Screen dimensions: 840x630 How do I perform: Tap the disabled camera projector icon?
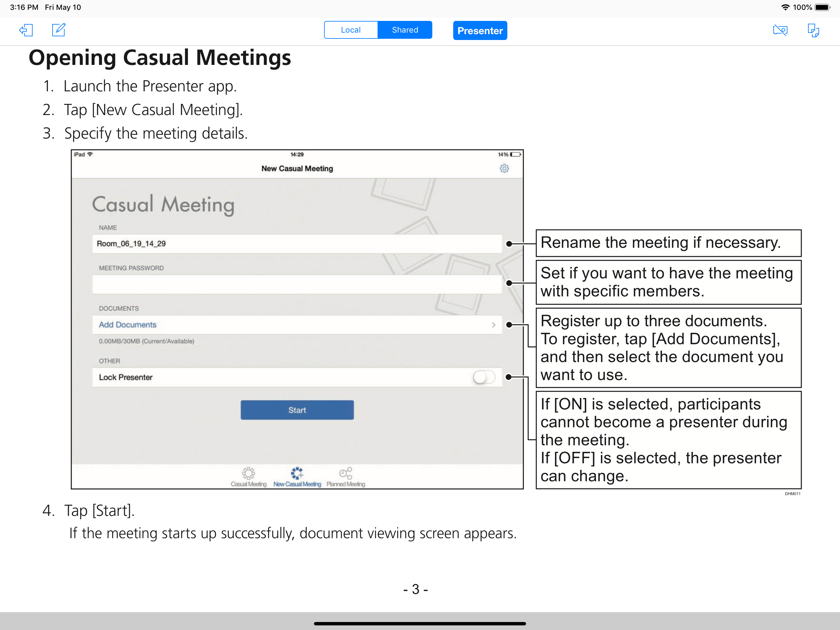click(x=780, y=30)
